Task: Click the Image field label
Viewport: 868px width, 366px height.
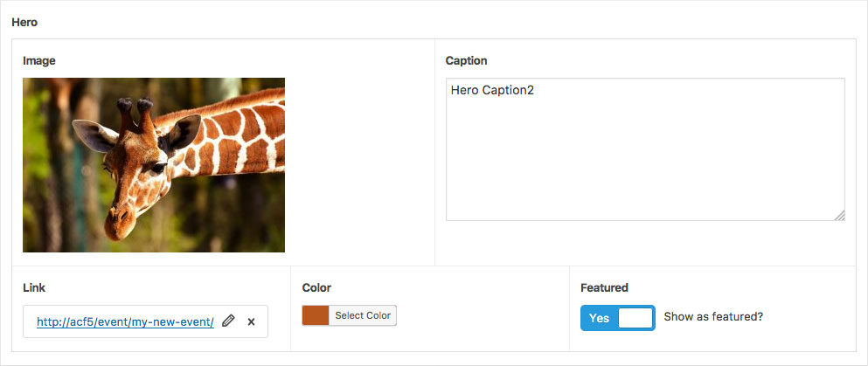Action: click(x=39, y=60)
